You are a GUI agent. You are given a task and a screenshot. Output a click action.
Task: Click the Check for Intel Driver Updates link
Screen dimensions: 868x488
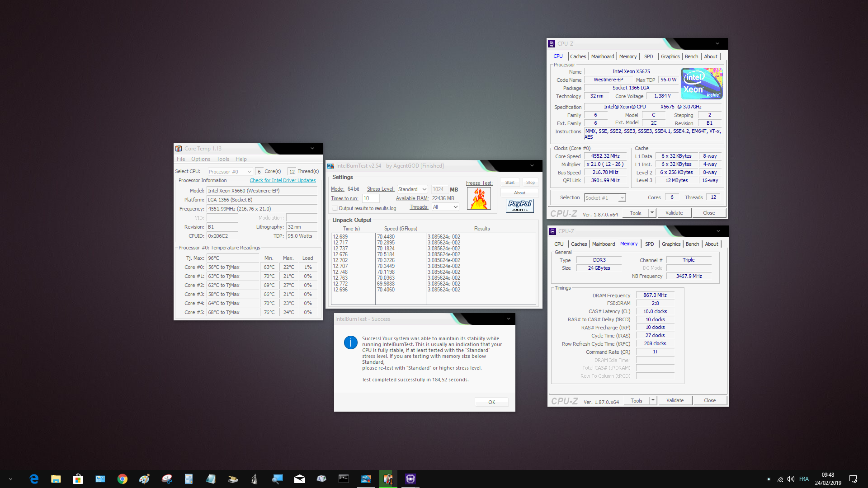[x=283, y=180]
